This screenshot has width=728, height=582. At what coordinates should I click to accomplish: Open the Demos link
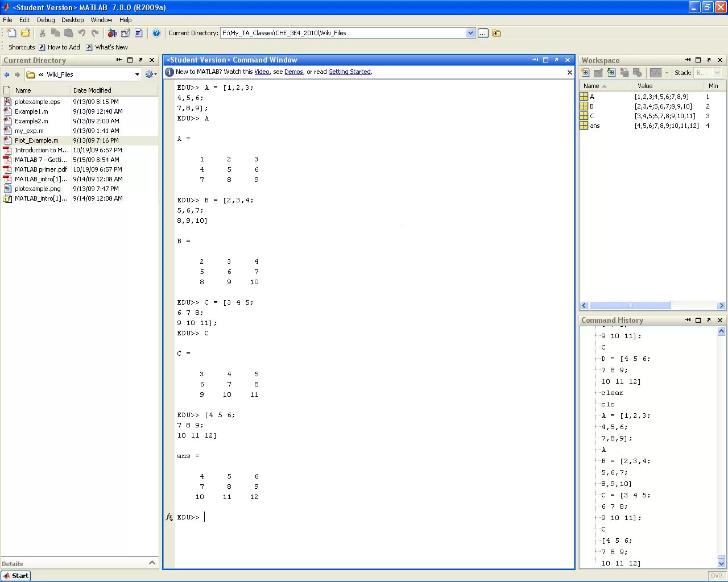[293, 72]
